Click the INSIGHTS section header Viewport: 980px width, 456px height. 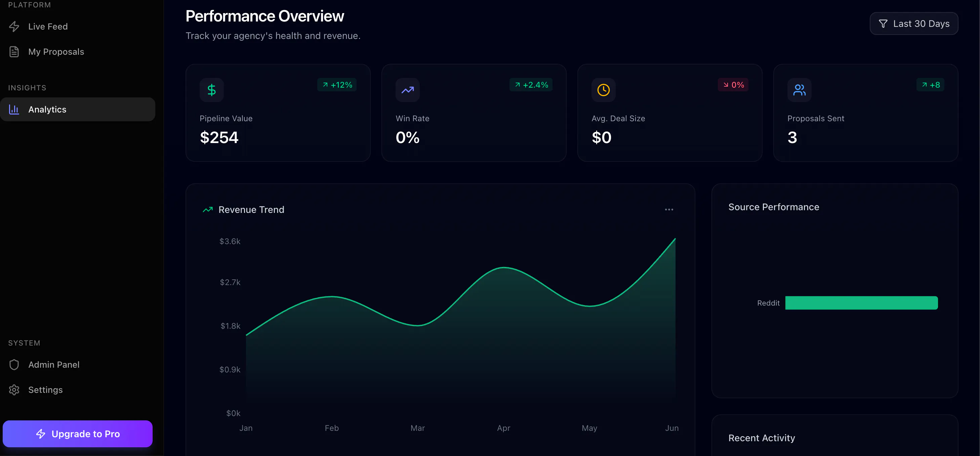point(27,88)
